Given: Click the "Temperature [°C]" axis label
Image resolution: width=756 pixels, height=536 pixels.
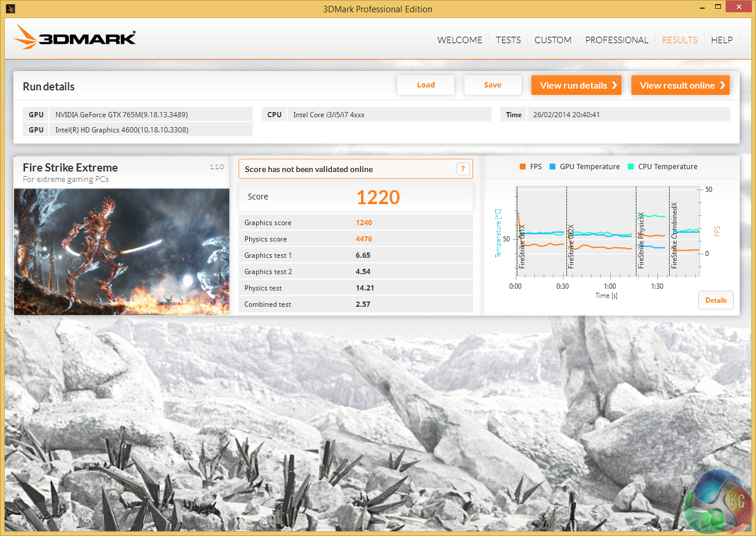Looking at the screenshot, I should (498, 233).
